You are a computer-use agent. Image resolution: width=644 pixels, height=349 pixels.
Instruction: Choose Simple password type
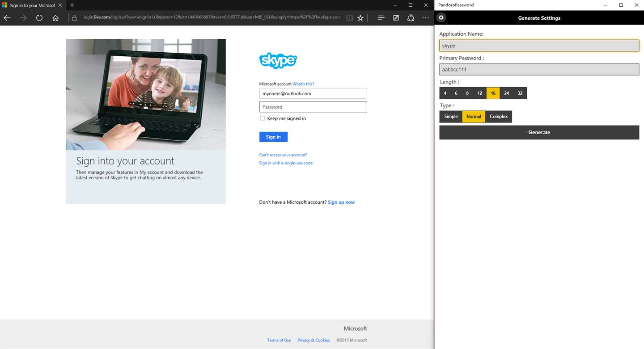pos(451,117)
